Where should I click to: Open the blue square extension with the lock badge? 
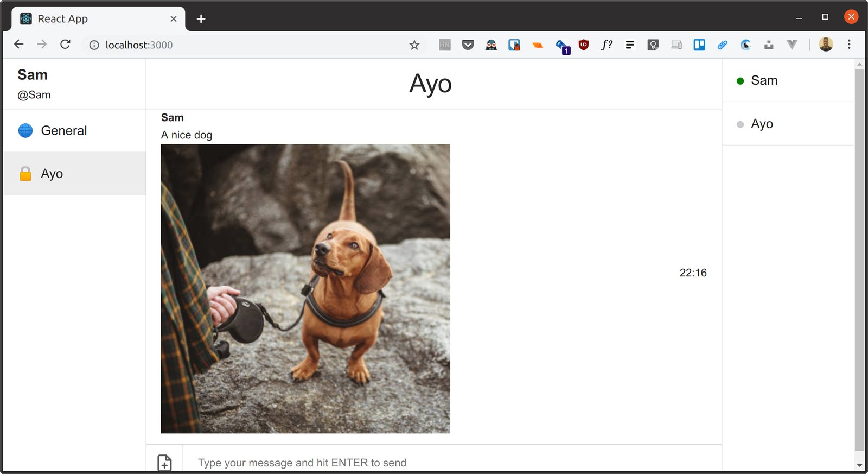coord(514,45)
